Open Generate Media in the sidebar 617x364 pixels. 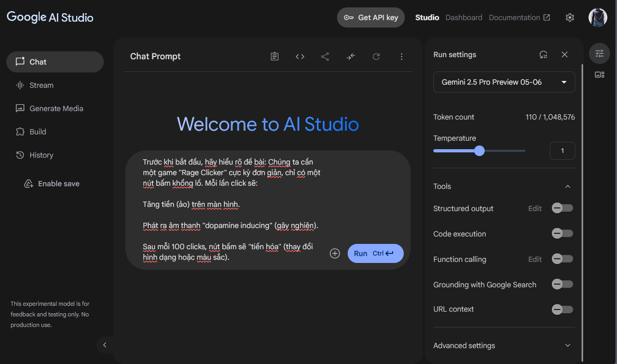pos(55,108)
